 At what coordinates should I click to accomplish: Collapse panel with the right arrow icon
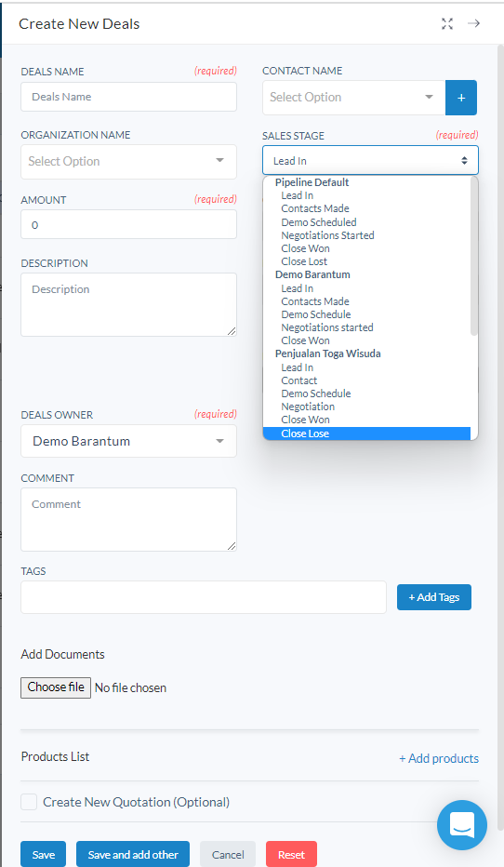pos(473,23)
